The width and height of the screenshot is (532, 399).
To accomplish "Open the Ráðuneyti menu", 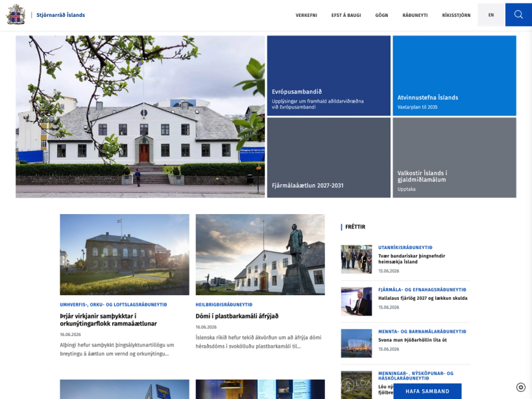I will click(415, 16).
